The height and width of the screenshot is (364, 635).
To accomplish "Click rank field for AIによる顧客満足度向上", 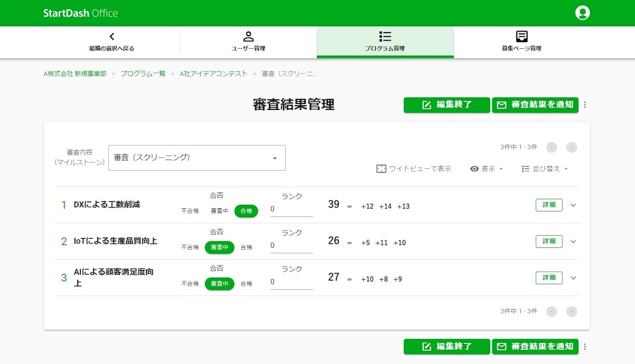I will click(x=292, y=282).
